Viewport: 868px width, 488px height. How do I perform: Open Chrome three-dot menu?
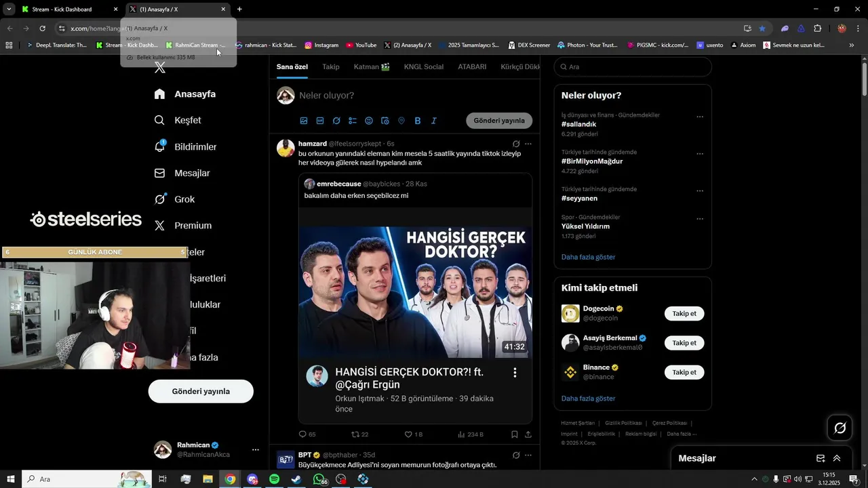[x=858, y=28]
